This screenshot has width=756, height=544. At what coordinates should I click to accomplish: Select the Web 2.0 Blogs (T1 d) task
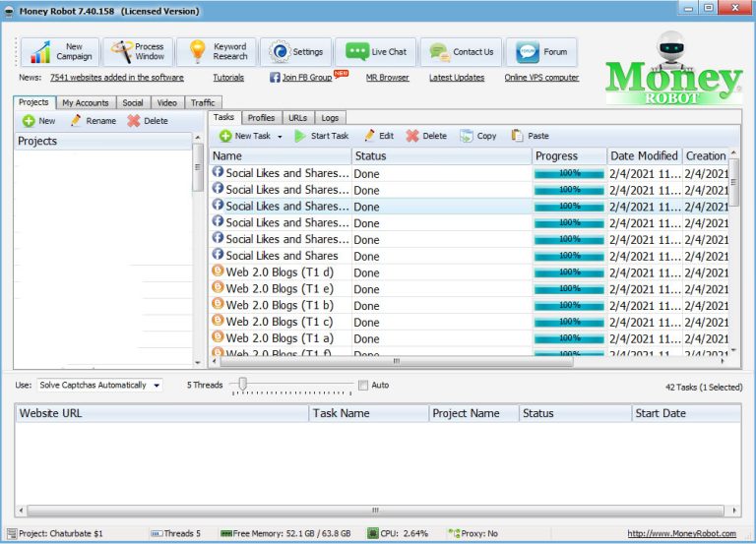[x=280, y=272]
